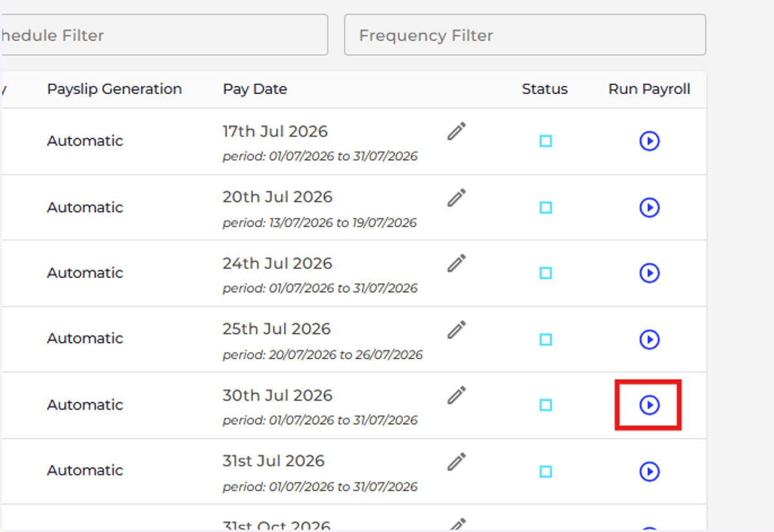Edit pay date 25th Jul 2026

[x=457, y=330]
